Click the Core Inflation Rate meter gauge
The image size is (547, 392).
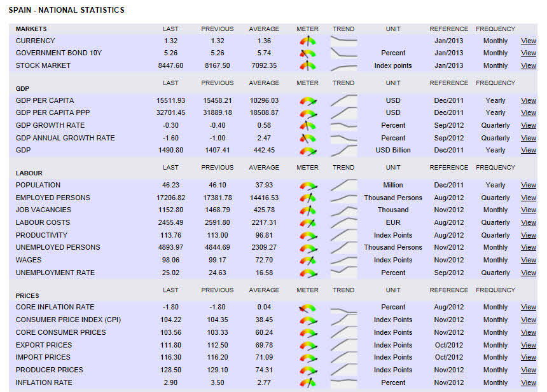pyautogui.click(x=308, y=308)
